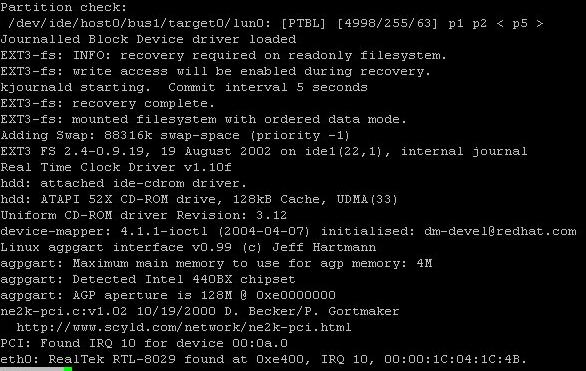Image resolution: width=586 pixels, height=371 pixels.
Task: Click the "Partition check:" line
Action: click(x=64, y=7)
